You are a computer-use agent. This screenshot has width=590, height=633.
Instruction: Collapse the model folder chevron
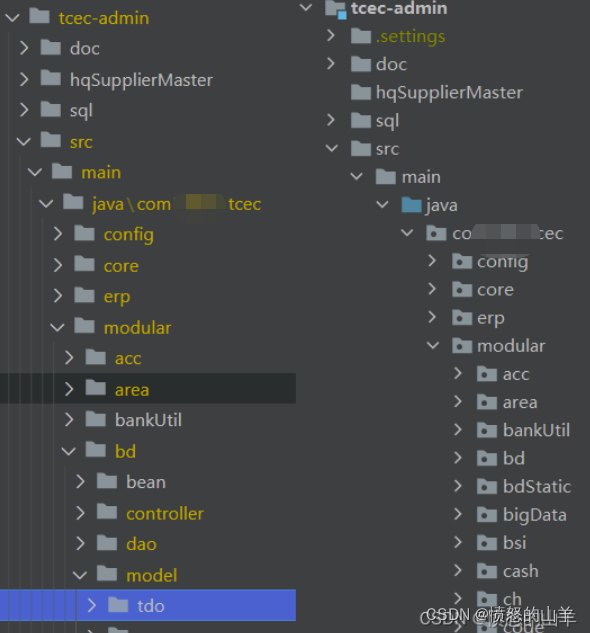pos(80,575)
